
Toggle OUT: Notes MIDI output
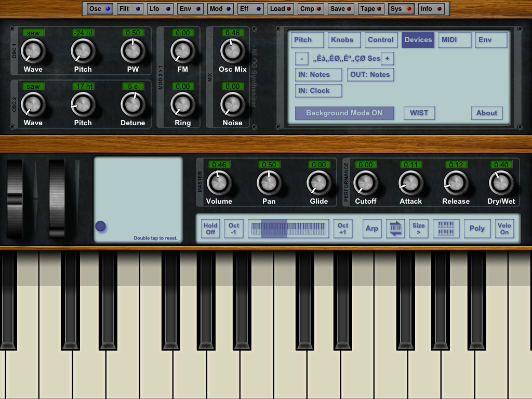point(370,75)
